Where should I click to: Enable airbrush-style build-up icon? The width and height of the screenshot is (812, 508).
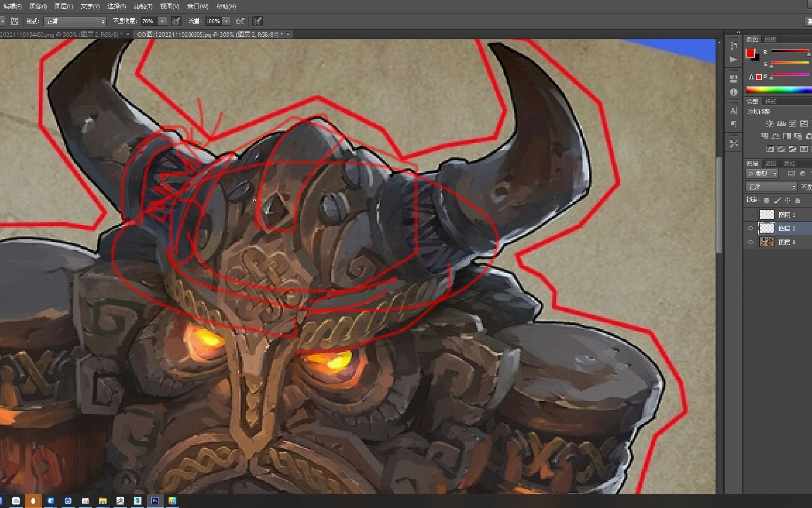tap(240, 21)
